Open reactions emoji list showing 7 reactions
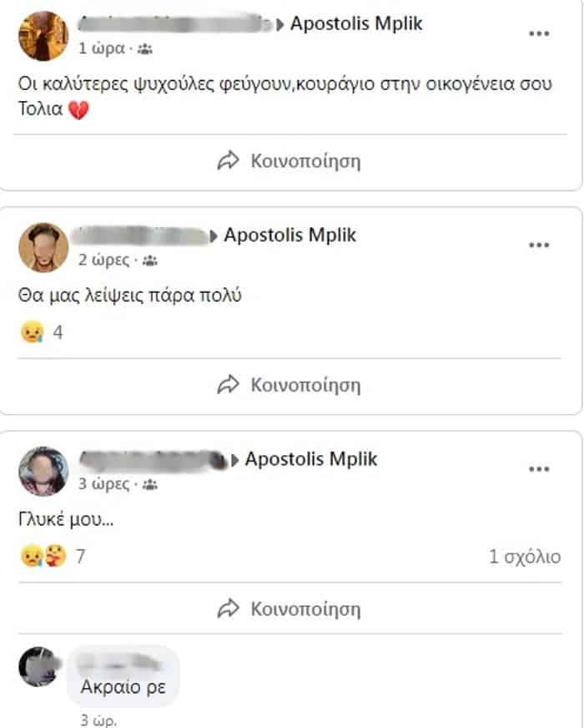Screen dimensions: 584x728 [43, 556]
